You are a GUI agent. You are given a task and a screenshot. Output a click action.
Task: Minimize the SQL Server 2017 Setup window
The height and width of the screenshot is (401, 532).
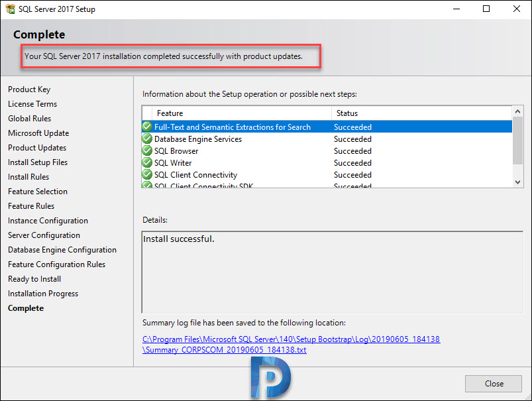click(456, 9)
